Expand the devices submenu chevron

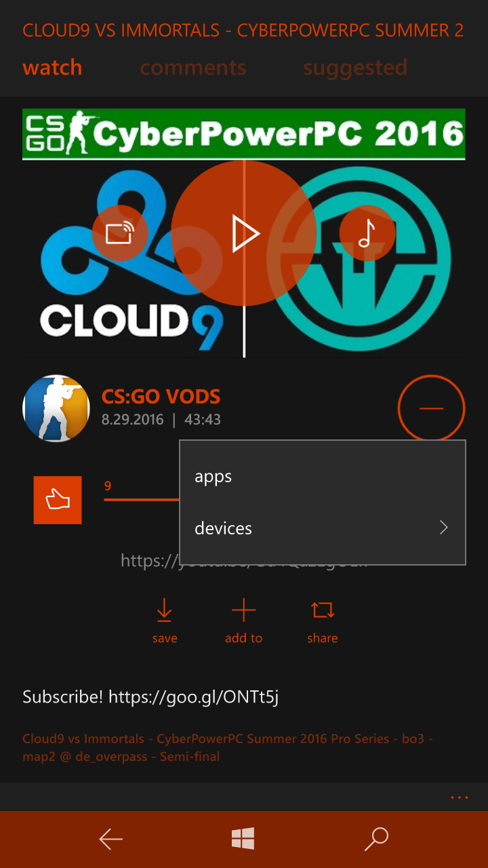pos(443,528)
